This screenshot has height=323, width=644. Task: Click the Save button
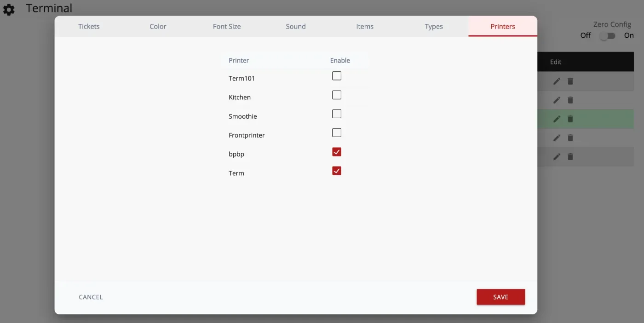tap(500, 297)
